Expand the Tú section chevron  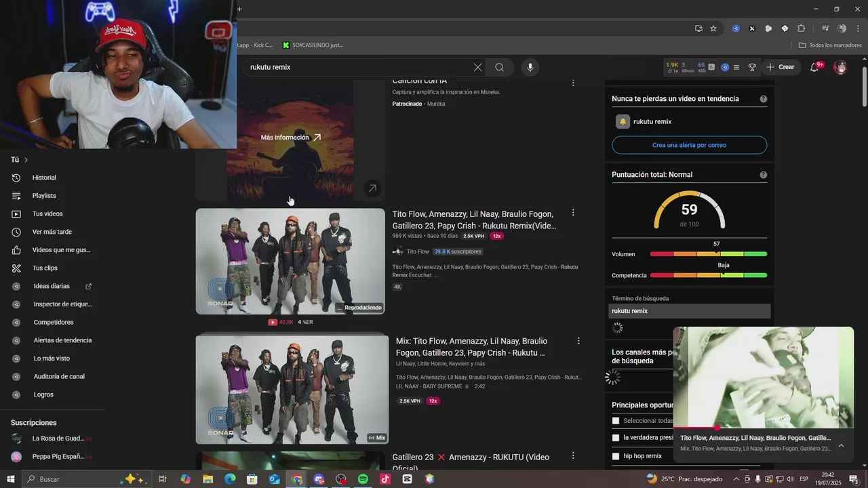point(26,160)
